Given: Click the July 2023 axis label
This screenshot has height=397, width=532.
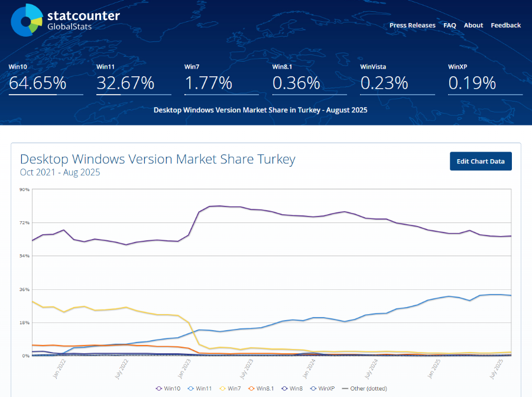Looking at the screenshot, I should point(246,369).
